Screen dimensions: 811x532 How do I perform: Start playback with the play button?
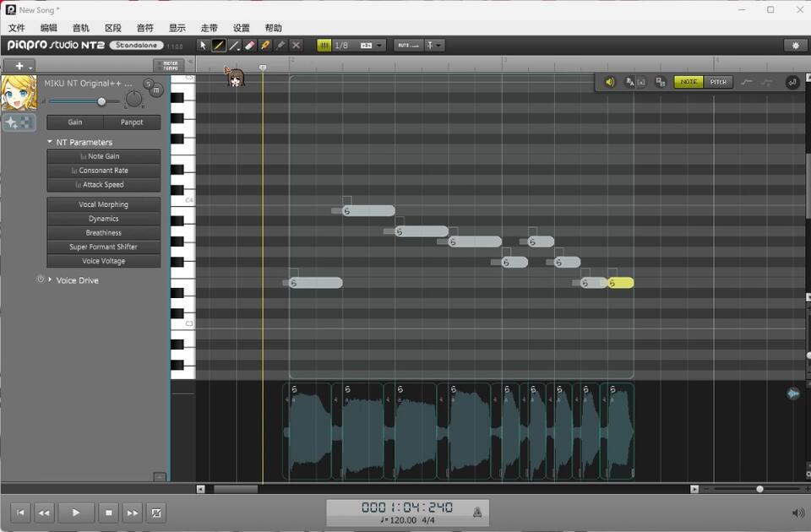coord(76,513)
